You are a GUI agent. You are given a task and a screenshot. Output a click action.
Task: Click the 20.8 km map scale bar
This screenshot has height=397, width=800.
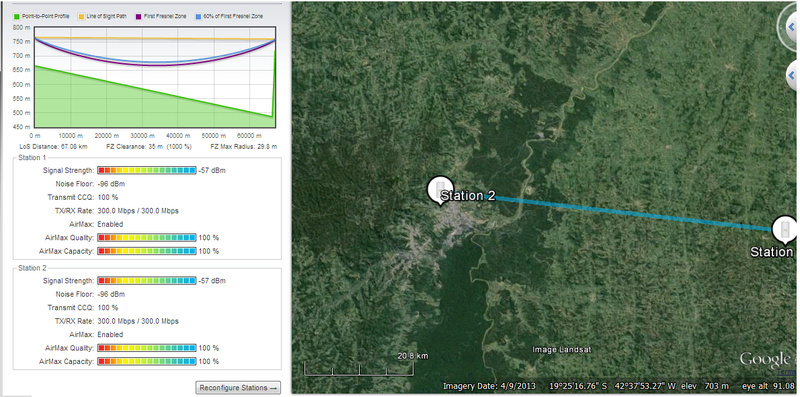359,368
